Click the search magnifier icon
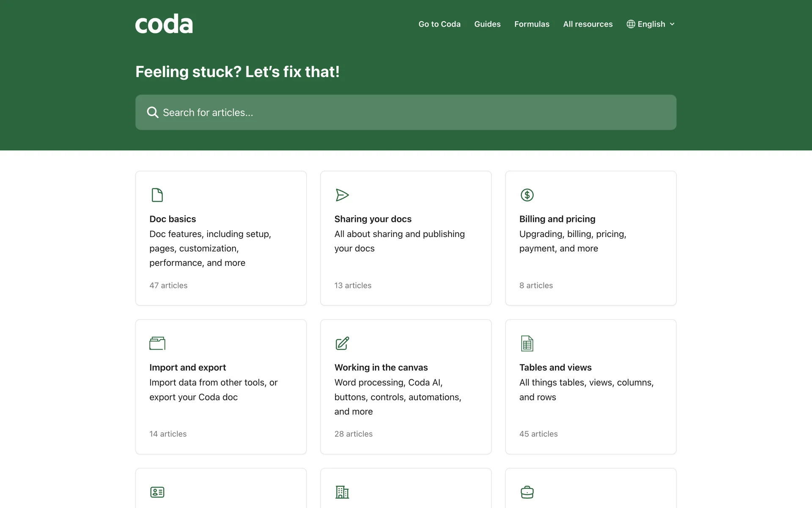The width and height of the screenshot is (812, 508). pyautogui.click(x=152, y=113)
